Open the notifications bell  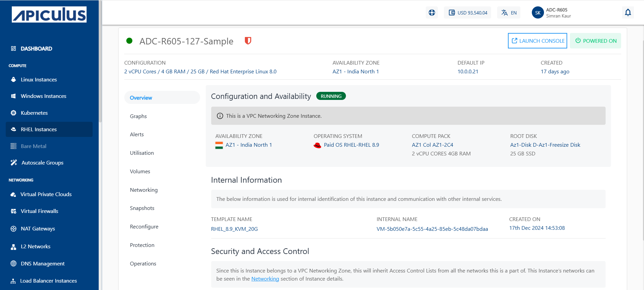(628, 13)
